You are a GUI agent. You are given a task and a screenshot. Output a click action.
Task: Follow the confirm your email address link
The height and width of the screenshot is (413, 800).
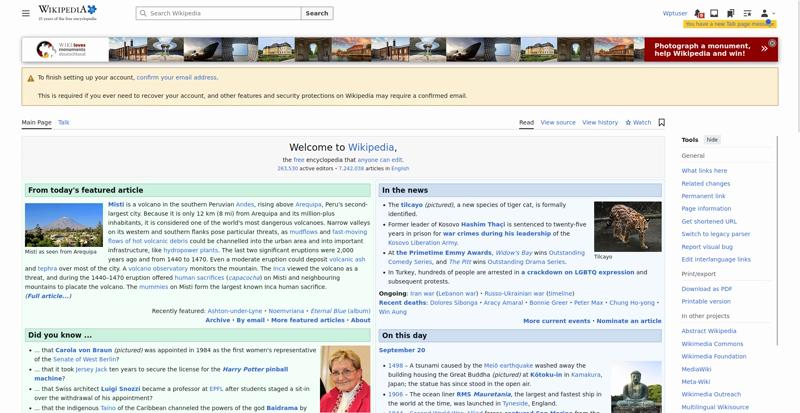[177, 78]
